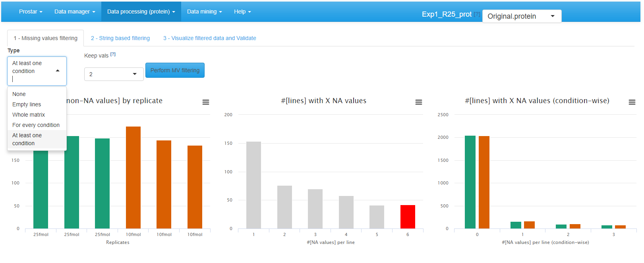644x263 pixels.
Task: Click the orange bar at 0 condition-wise NA
Action: 484,182
